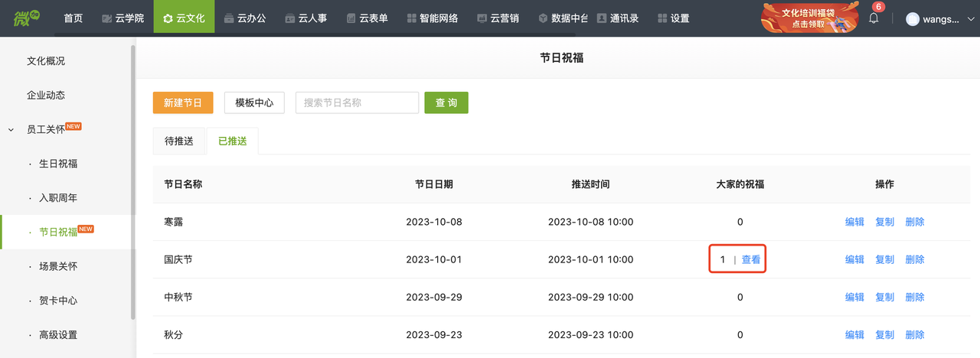
Task: Click the green logo at top left
Action: [27, 17]
